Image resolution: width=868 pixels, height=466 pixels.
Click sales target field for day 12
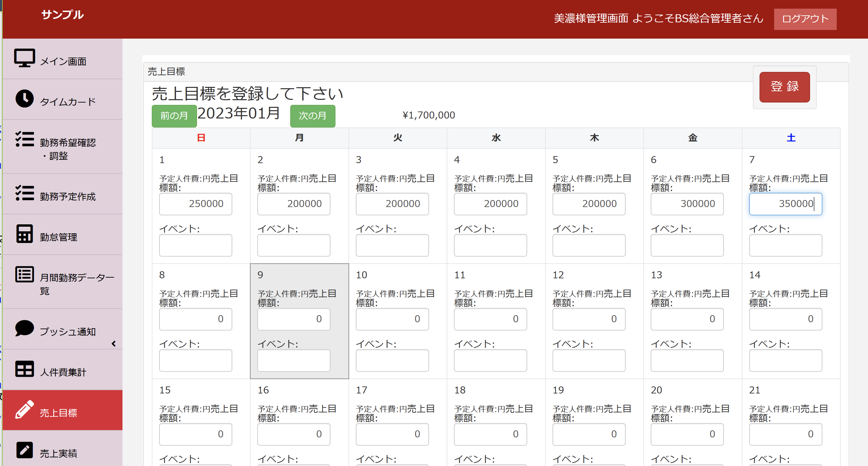(589, 319)
